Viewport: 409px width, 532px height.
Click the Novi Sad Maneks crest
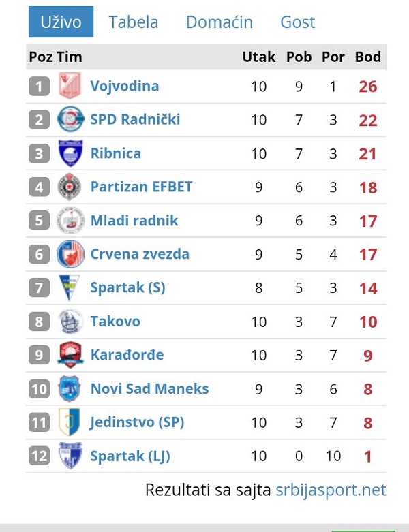point(70,389)
